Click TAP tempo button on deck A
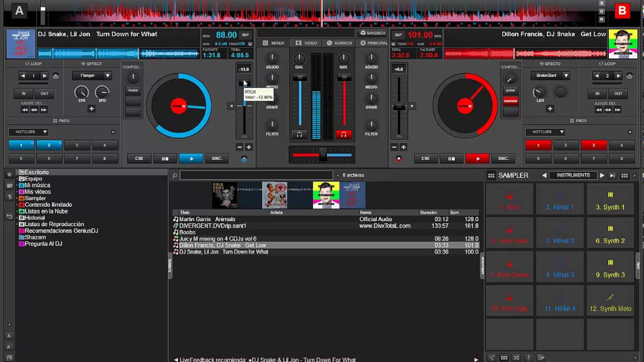Image resolution: width=644 pixels, height=362 pixels. 245,35
